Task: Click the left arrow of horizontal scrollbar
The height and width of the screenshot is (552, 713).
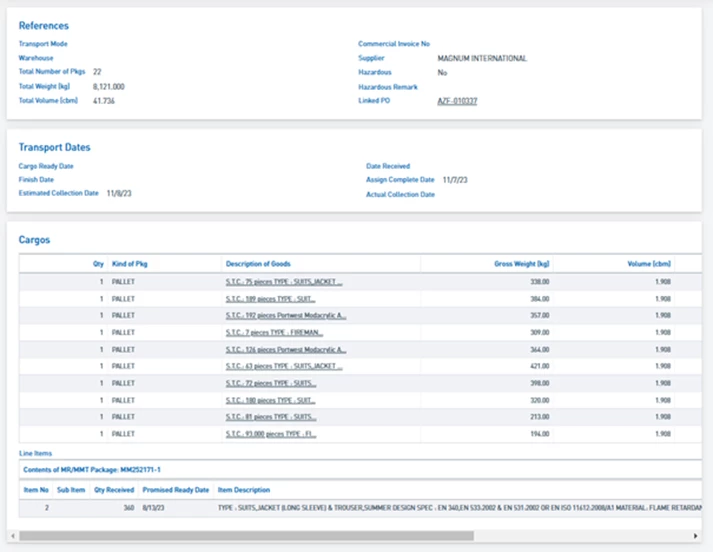Action: click(11, 536)
